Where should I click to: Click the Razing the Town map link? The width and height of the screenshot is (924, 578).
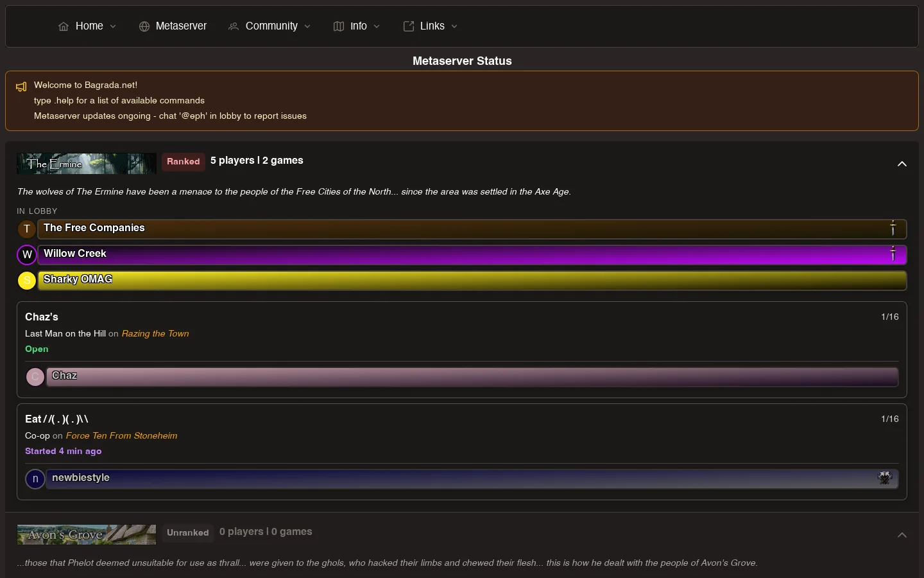tap(155, 333)
